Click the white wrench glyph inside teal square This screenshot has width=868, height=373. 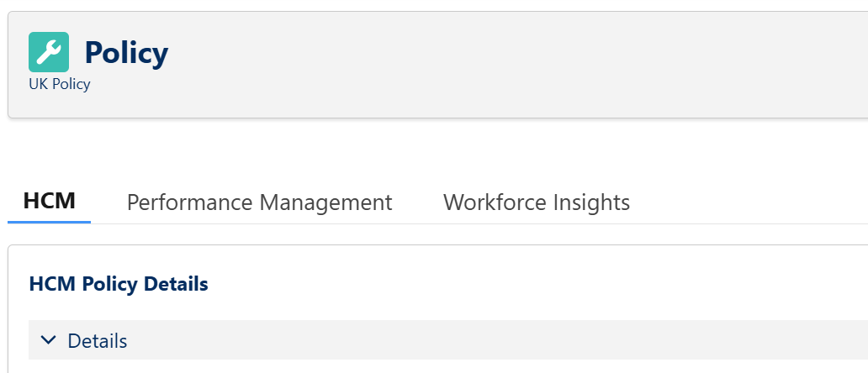point(49,52)
